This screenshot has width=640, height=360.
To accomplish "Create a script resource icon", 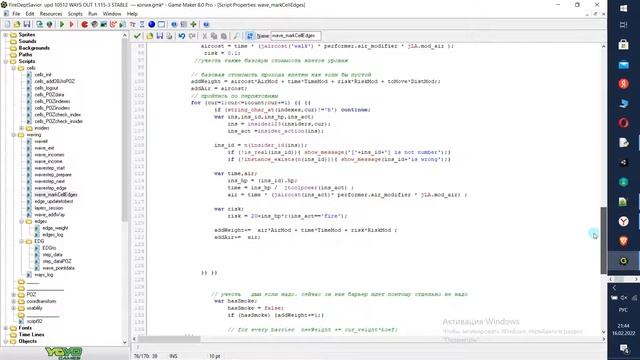I will [x=122, y=24].
